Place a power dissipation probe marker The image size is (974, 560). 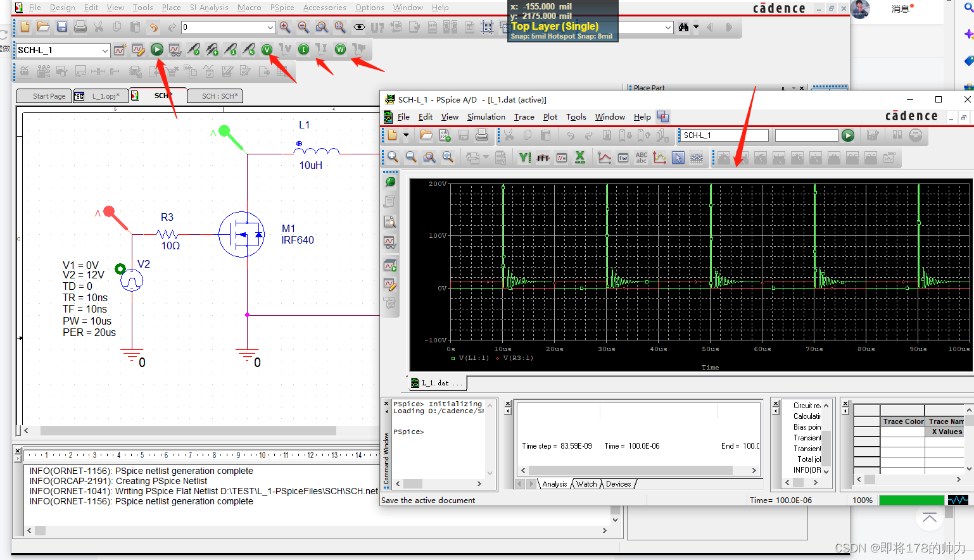249,49
